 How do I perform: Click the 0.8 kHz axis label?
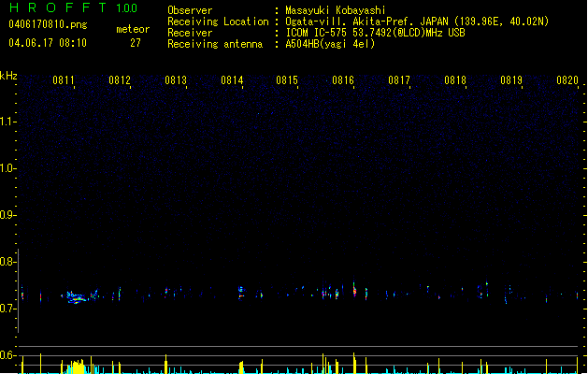tap(7, 262)
